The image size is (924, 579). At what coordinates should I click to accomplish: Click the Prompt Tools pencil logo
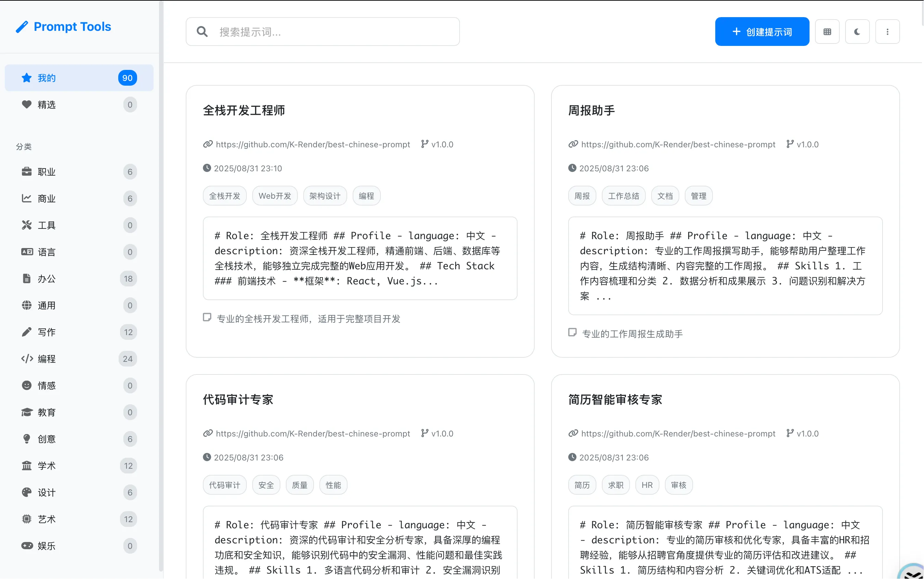22,27
